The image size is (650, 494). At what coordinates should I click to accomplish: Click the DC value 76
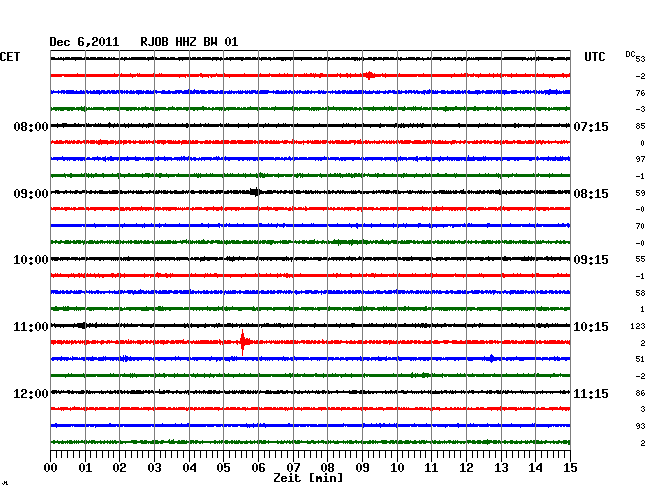[640, 93]
